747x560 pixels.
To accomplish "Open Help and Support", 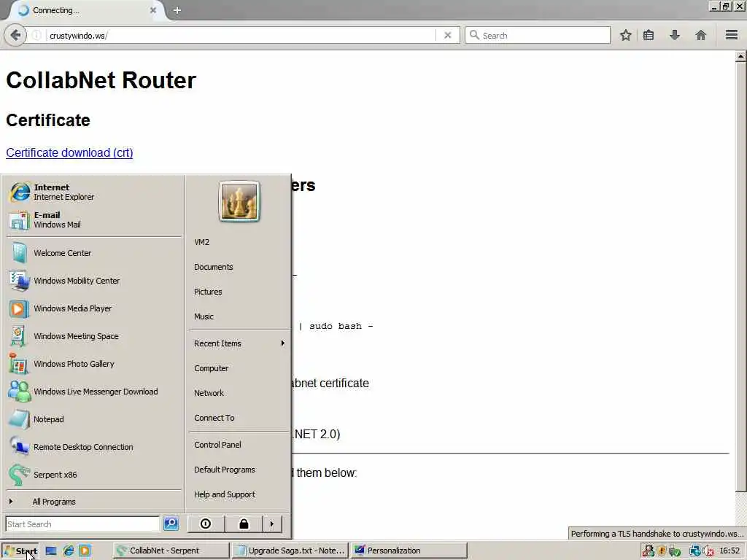I will [x=239, y=494].
